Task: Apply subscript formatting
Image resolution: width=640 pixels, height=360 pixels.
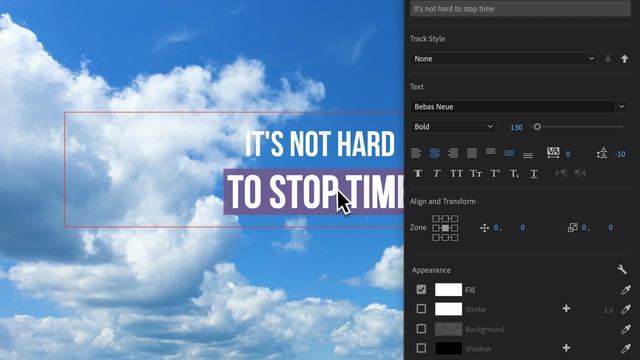Action: pyautogui.click(x=514, y=174)
